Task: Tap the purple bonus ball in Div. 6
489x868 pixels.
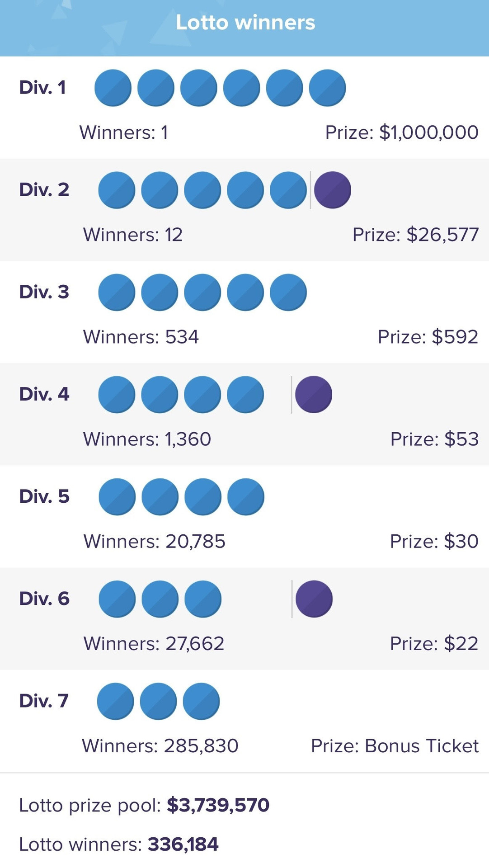Action: point(314,599)
